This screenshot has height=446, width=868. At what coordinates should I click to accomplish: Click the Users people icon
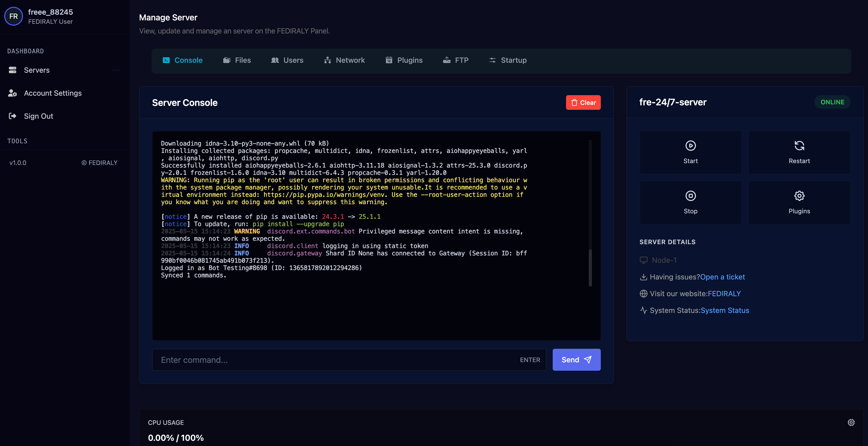(x=275, y=60)
